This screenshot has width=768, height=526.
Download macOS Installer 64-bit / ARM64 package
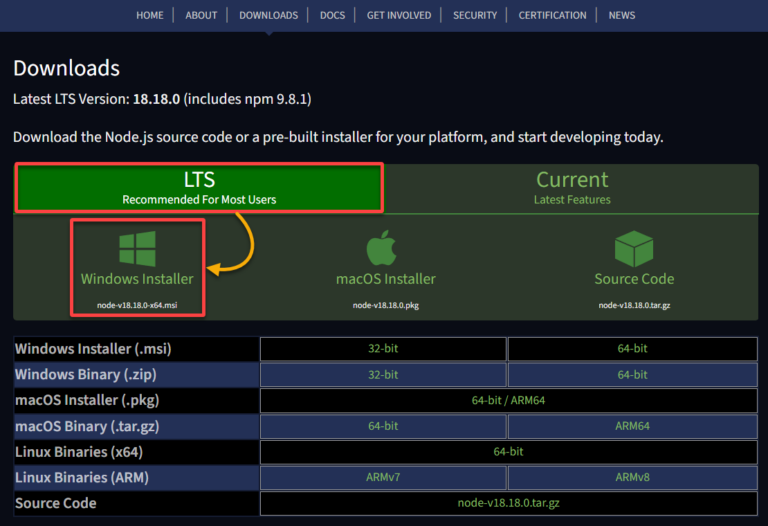point(508,400)
